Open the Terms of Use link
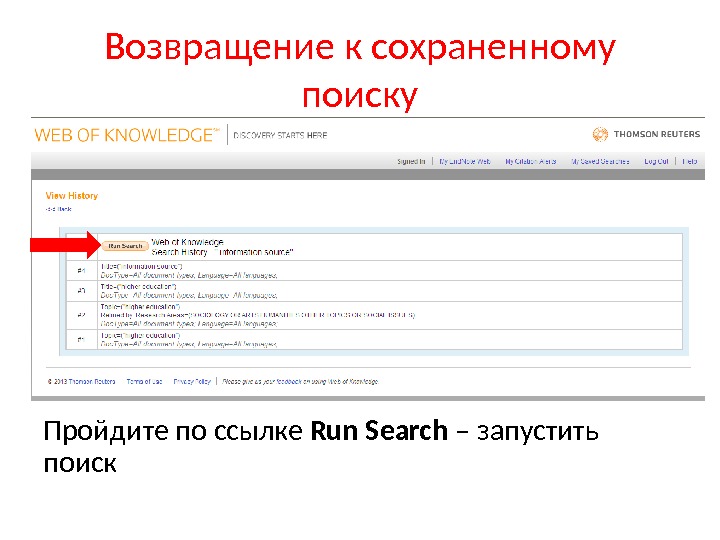The width and height of the screenshot is (720, 540). click(144, 382)
